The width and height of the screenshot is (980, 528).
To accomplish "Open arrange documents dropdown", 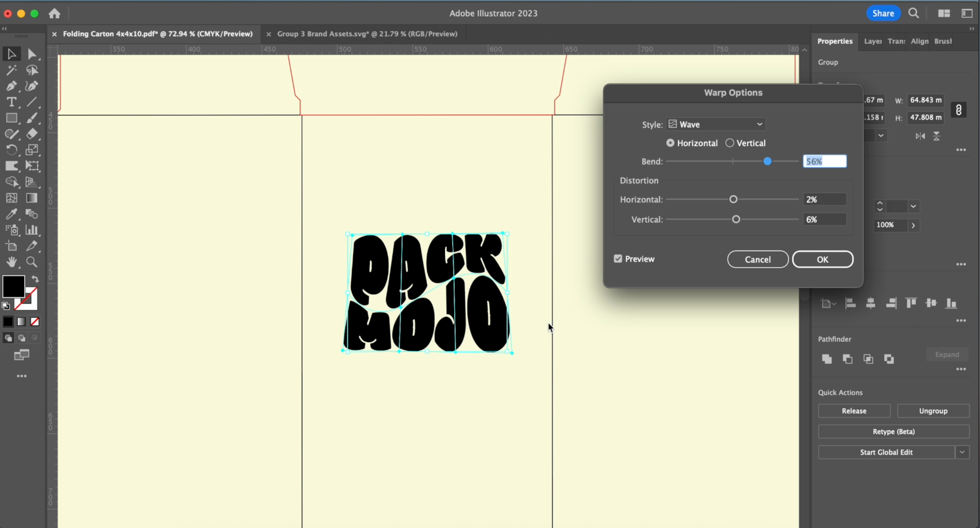I will pyautogui.click(x=944, y=13).
